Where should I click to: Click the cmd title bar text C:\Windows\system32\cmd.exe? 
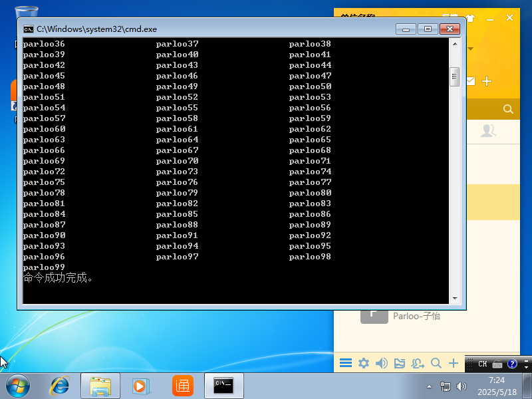96,29
